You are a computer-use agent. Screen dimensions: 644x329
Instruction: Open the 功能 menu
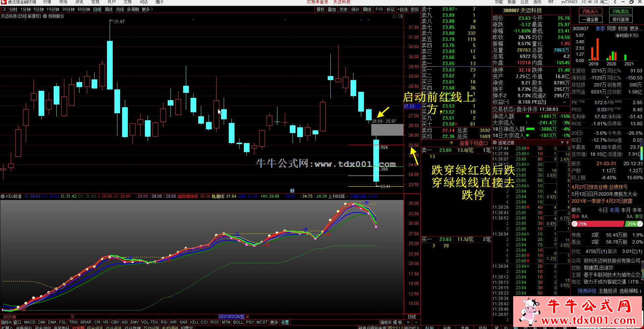coord(499,2)
